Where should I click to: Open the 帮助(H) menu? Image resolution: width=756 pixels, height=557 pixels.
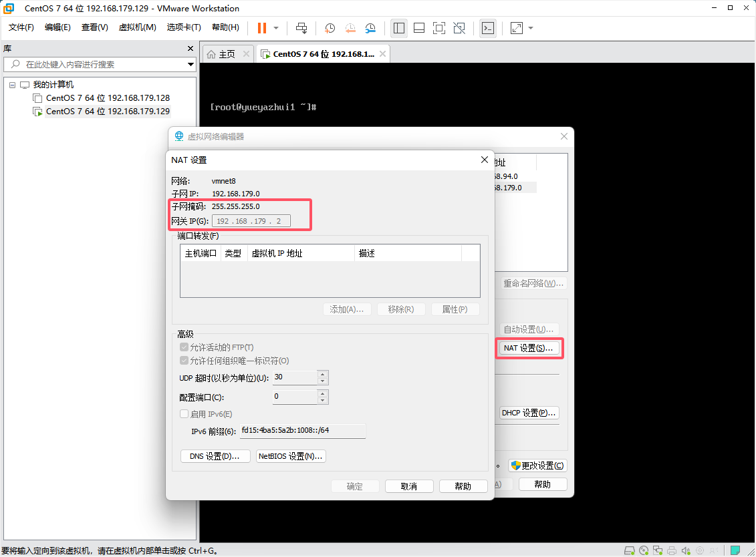[x=225, y=27]
